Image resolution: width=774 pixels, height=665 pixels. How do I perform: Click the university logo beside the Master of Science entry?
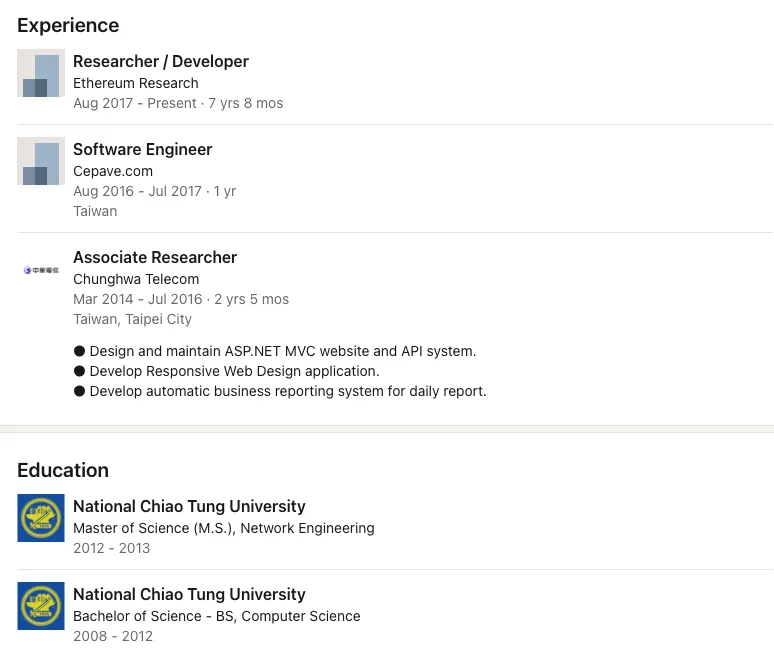41,518
